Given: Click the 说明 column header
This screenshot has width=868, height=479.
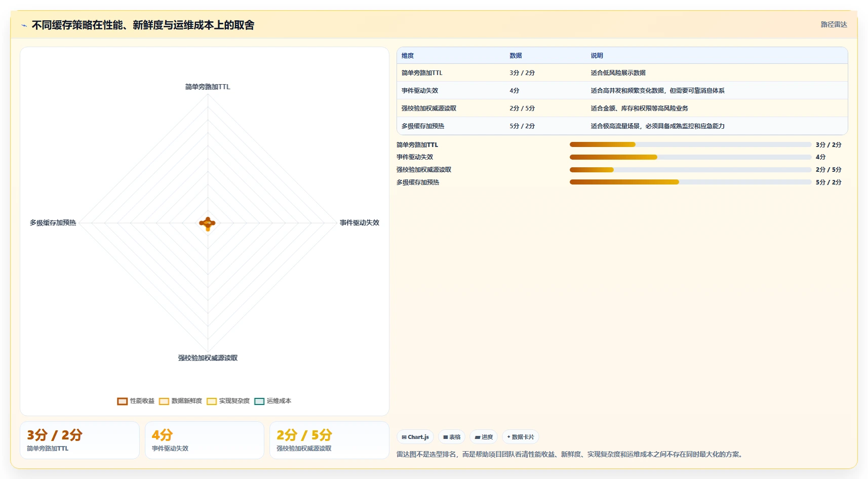Looking at the screenshot, I should (597, 56).
